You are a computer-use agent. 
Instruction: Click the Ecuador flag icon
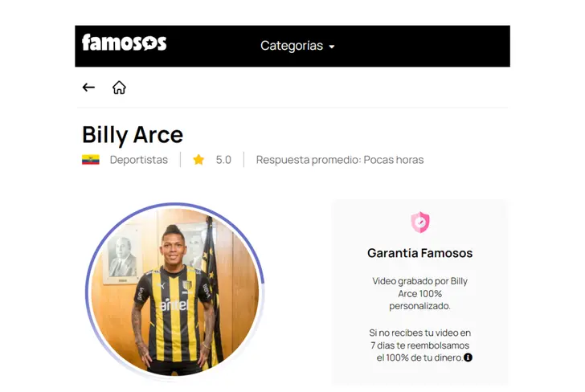click(91, 160)
